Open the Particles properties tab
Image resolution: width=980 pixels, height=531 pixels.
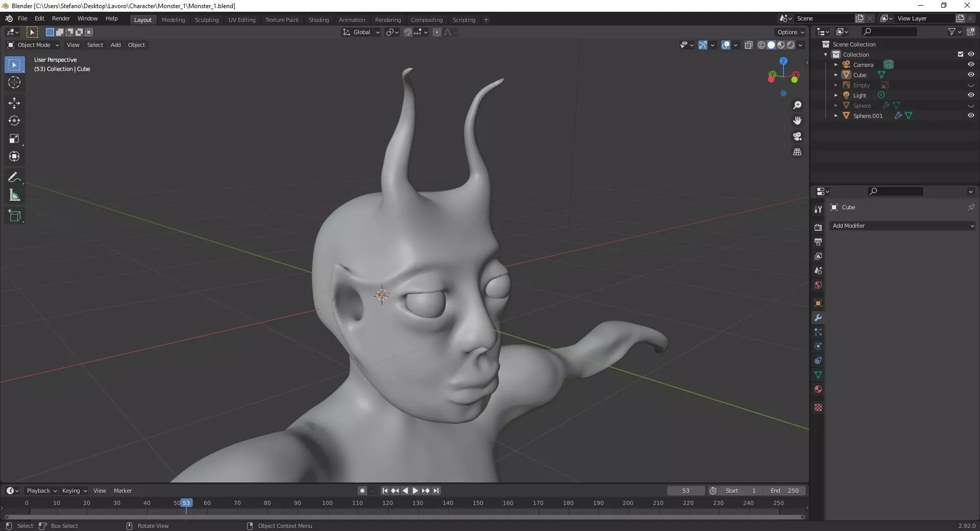tap(818, 332)
